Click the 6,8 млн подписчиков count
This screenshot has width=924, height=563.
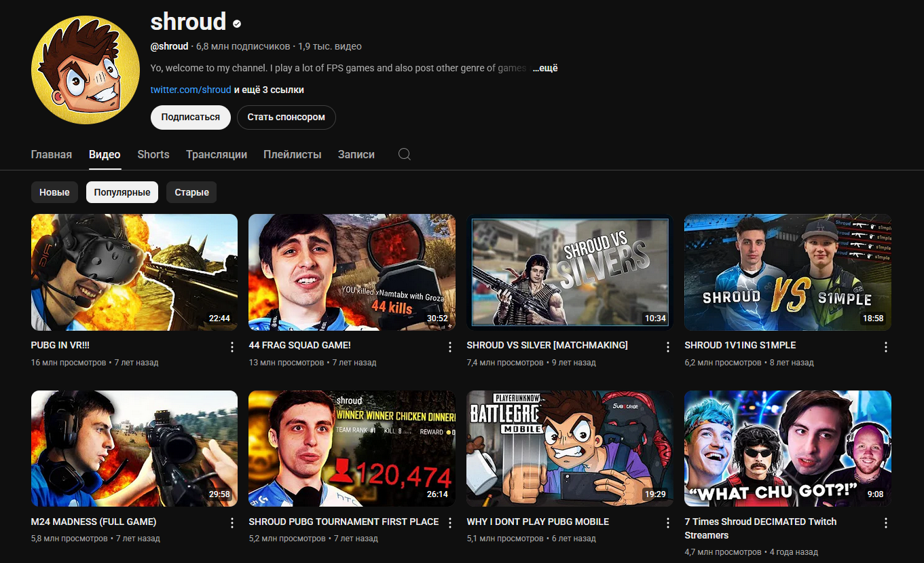pos(243,46)
